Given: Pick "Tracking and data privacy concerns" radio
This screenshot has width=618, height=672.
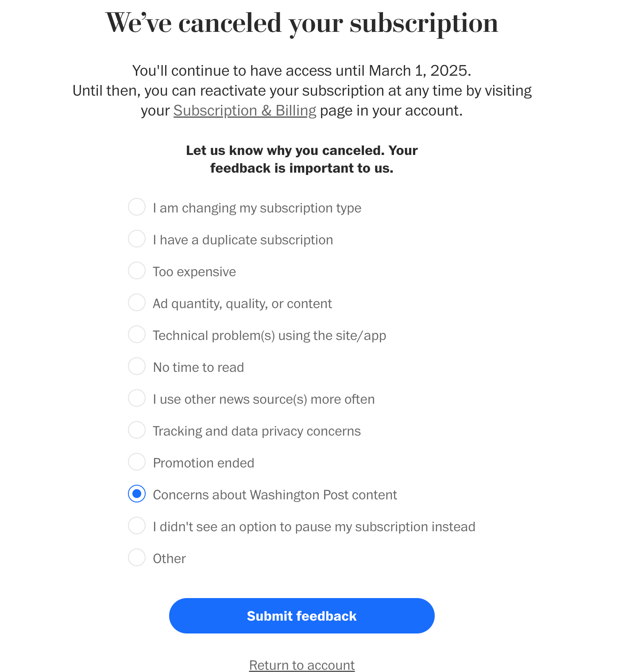Looking at the screenshot, I should coord(137,430).
